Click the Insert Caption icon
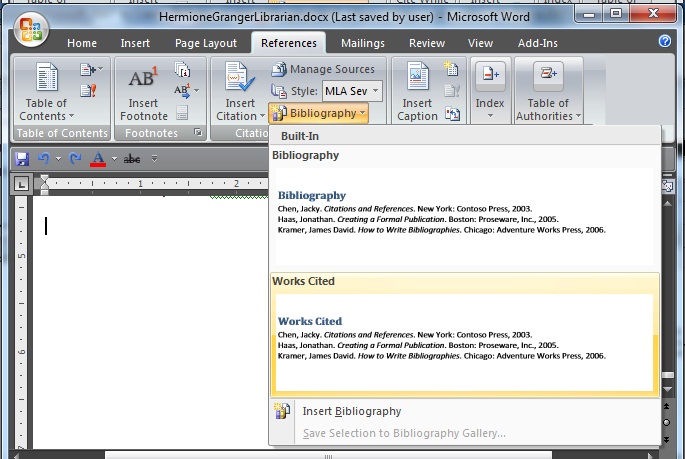This screenshot has width=685, height=459. [417, 92]
